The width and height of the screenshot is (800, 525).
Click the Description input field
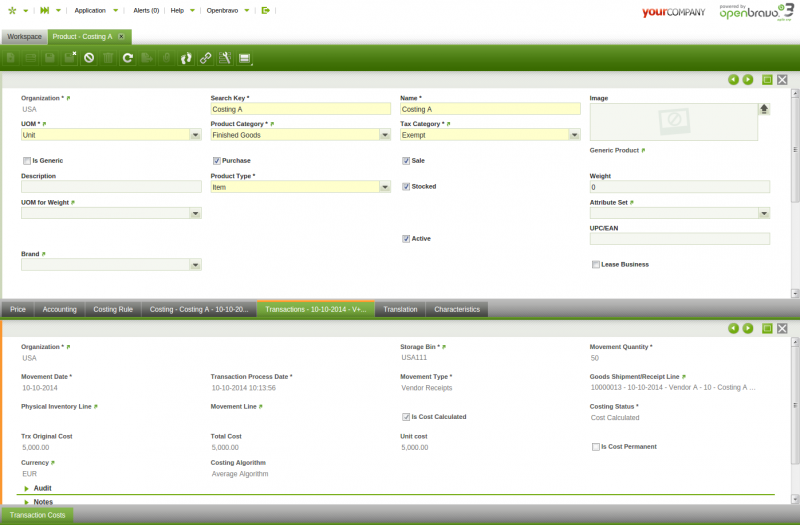click(111, 187)
